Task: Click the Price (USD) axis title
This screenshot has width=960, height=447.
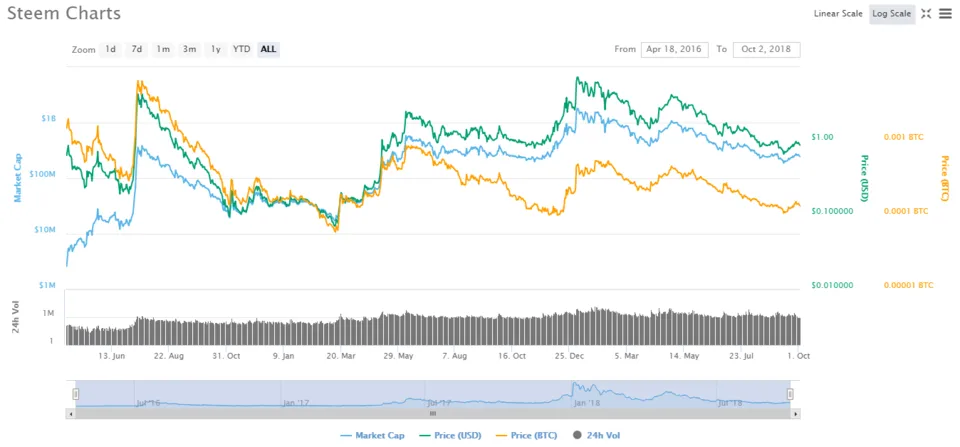Action: (x=865, y=178)
